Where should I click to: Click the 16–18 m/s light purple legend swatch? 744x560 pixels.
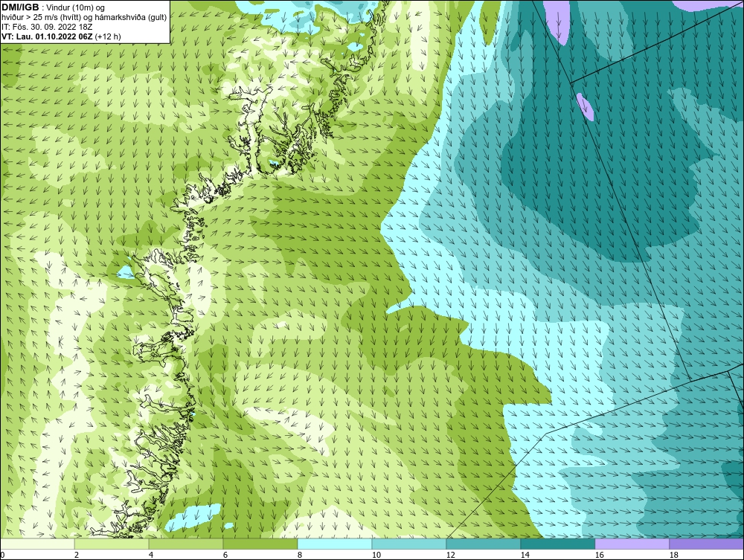632,544
